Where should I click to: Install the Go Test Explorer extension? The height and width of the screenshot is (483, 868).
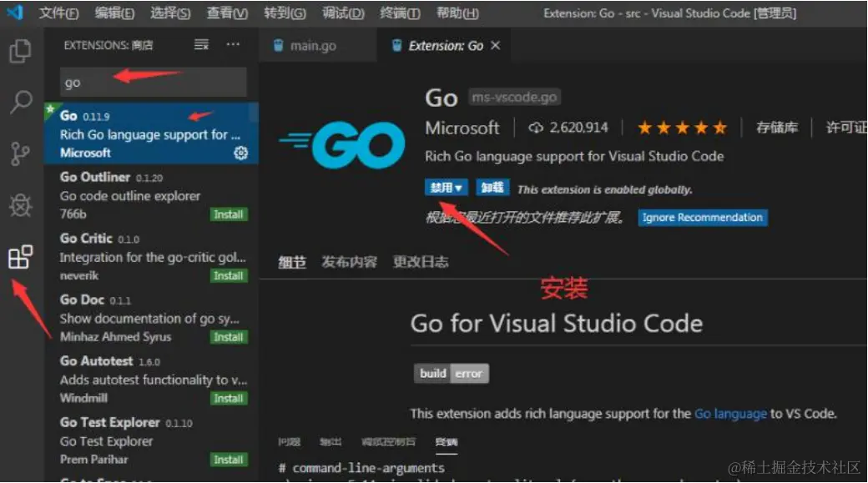(x=229, y=460)
